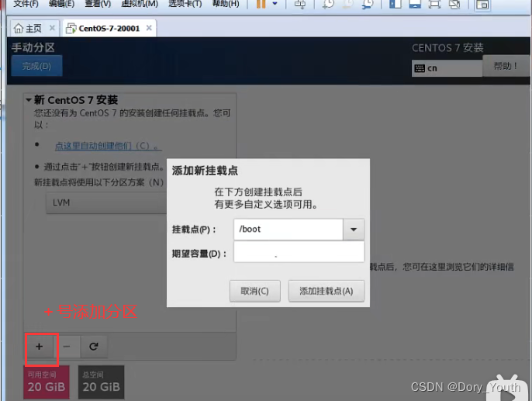Screen dimensions: 532x401
Task: Click the 点这里自动创建他们(C) link
Action: [109, 146]
